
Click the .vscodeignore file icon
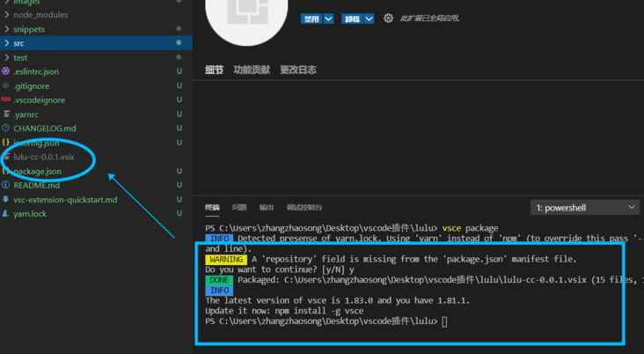6,100
